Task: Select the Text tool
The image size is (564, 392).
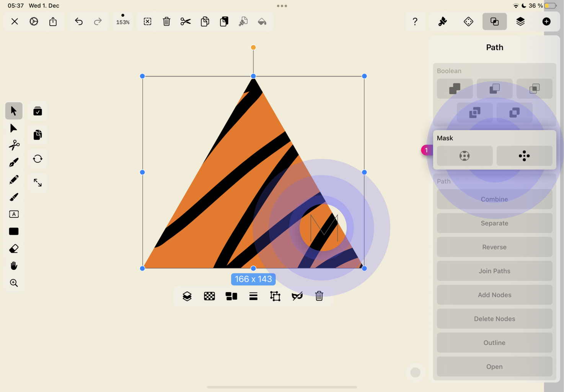Action: tap(14, 214)
